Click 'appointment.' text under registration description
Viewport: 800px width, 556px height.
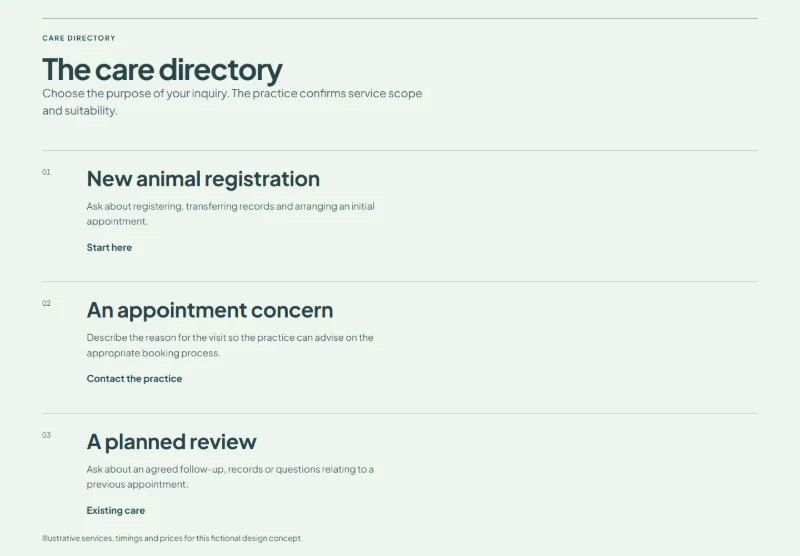coord(117,221)
